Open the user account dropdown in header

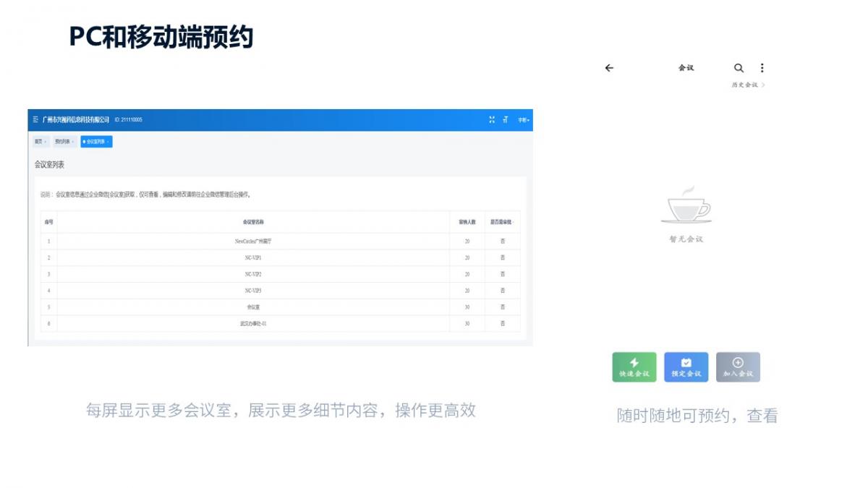click(x=523, y=120)
